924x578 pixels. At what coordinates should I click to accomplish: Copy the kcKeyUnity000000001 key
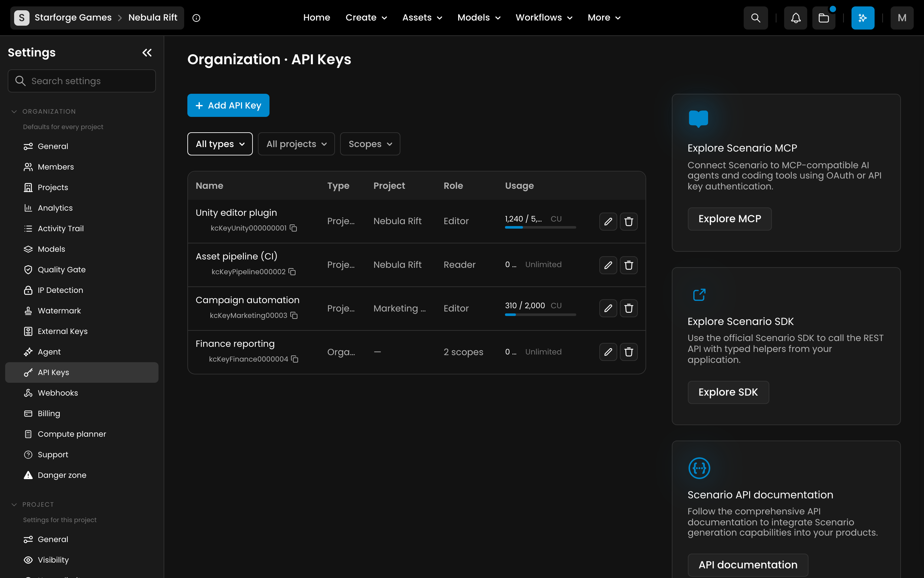click(293, 228)
